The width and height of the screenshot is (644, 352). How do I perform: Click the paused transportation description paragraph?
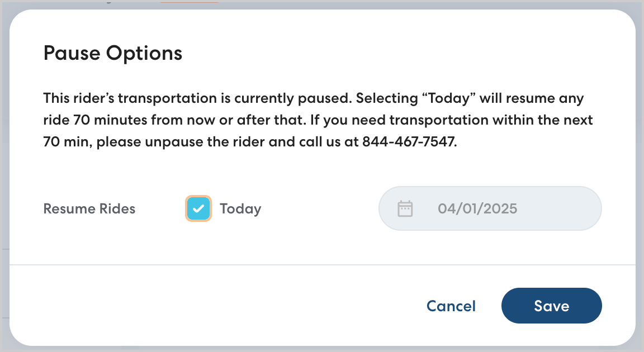313,120
